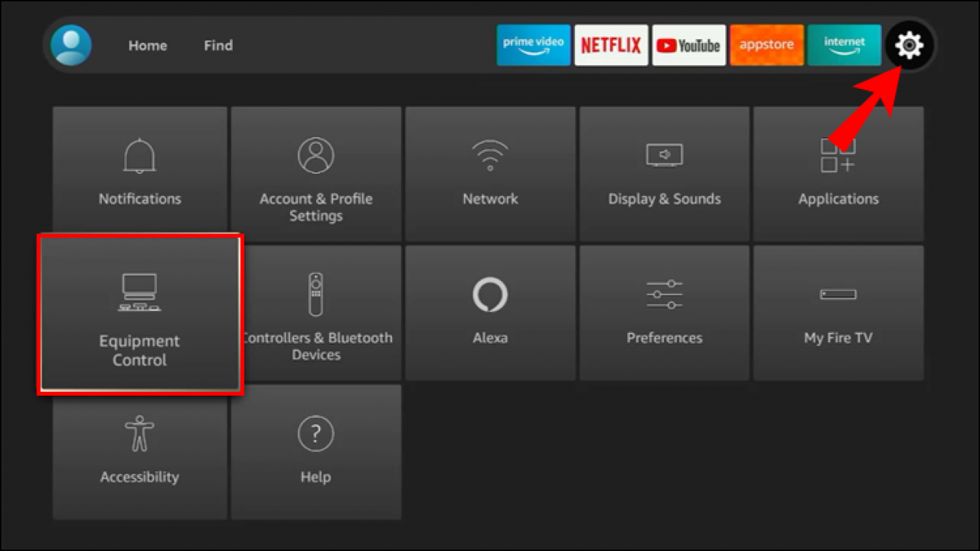Open Account & Profile Settings
The height and width of the screenshot is (551, 980).
click(315, 173)
